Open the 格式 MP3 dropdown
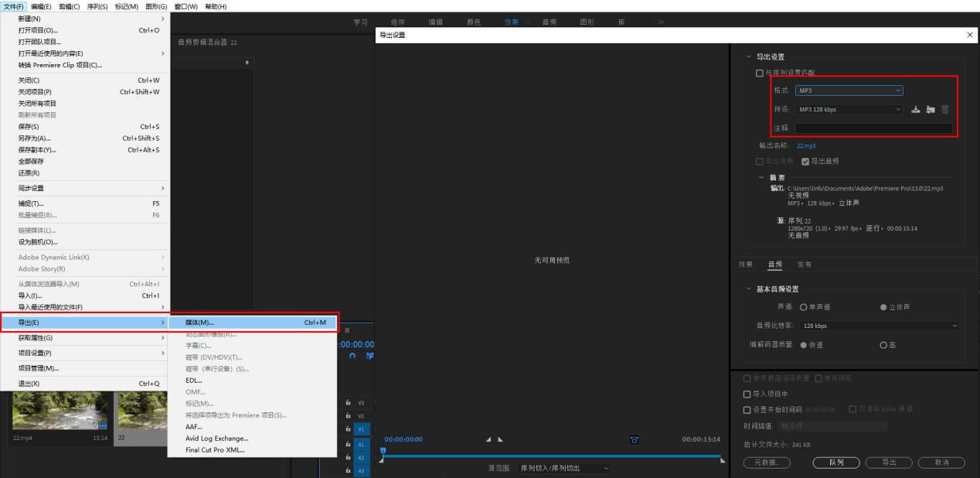 click(849, 90)
